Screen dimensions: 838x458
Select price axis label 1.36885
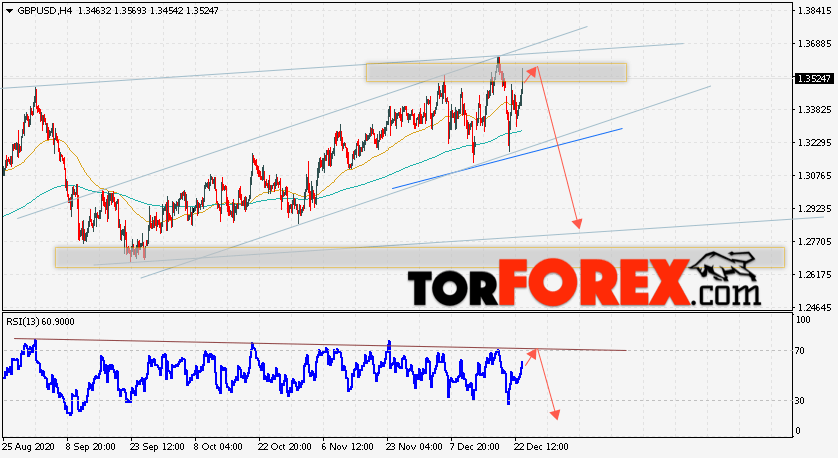pyautogui.click(x=814, y=44)
